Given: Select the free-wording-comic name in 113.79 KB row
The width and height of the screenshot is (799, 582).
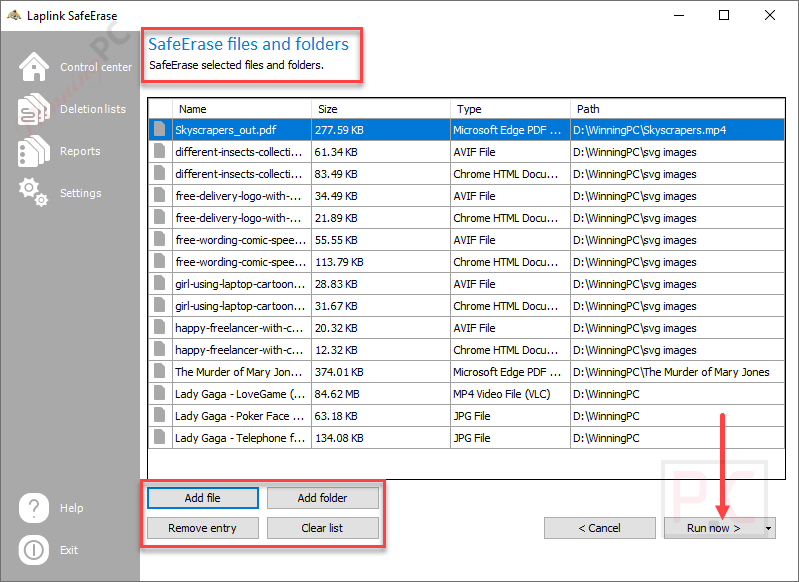Looking at the screenshot, I should click(241, 262).
